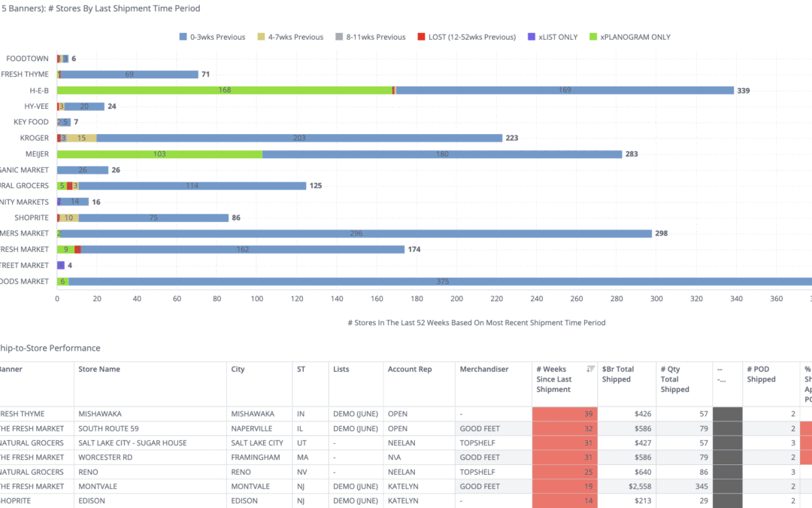
Task: Click SHOPRITE yellow bar segment labeled 10
Action: coord(69,217)
